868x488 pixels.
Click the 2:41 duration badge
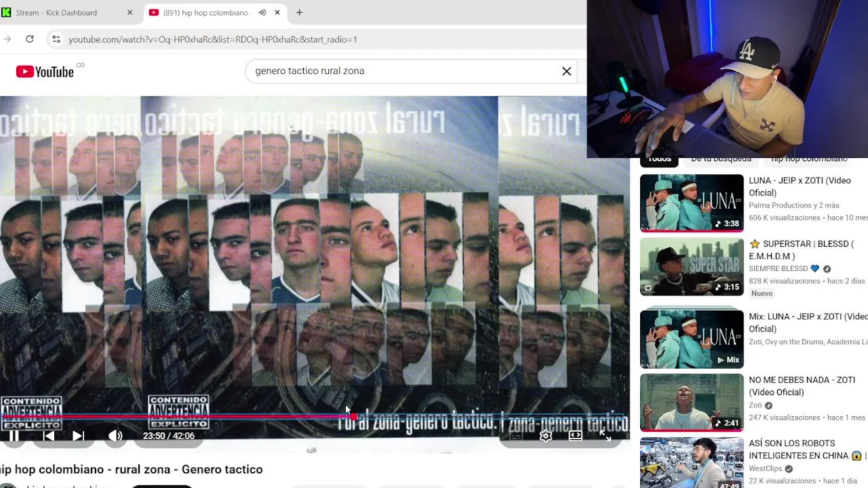(x=726, y=423)
